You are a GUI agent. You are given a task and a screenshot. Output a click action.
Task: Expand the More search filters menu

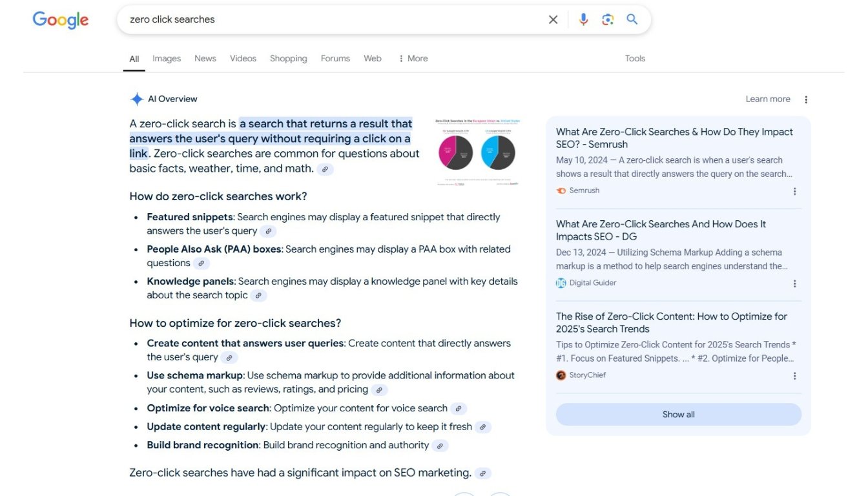pyautogui.click(x=413, y=58)
